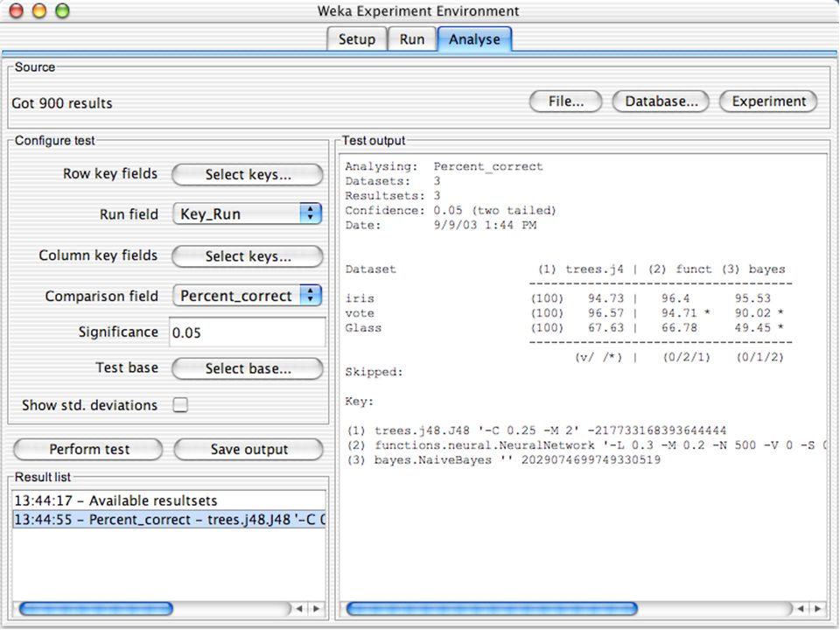Select the Analyse tab
840x630 pixels.
(474, 39)
